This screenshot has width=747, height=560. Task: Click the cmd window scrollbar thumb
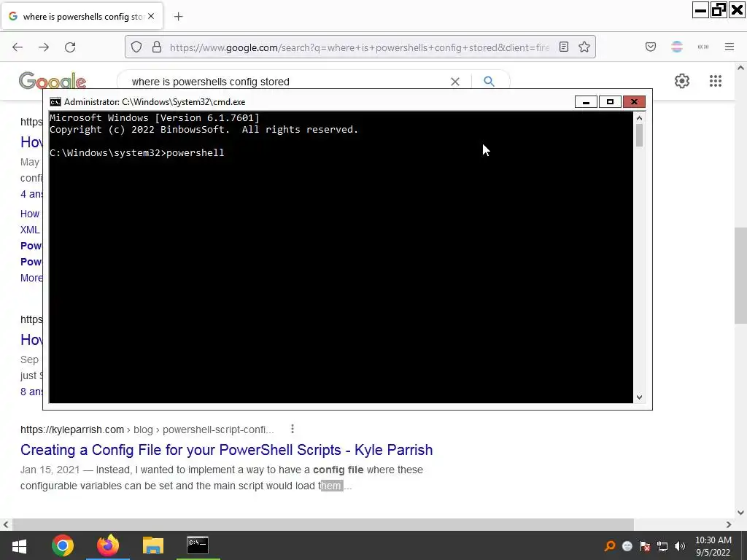[x=639, y=135]
